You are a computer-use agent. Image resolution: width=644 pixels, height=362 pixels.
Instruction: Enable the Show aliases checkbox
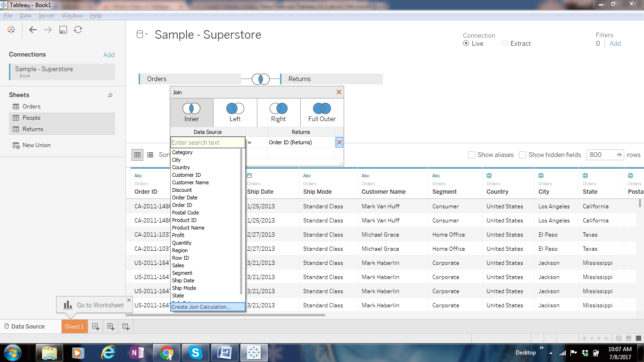click(x=471, y=155)
